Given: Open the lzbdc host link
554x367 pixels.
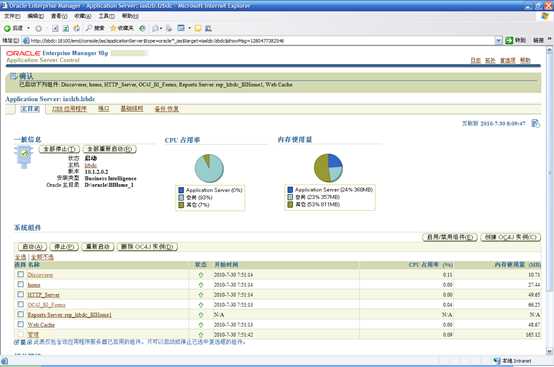Looking at the screenshot, I should pyautogui.click(x=90, y=165).
